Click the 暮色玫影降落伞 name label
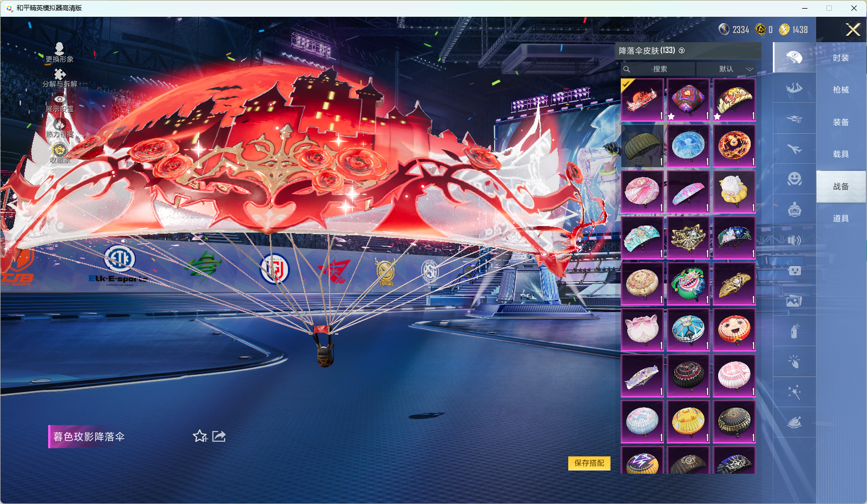 pos(89,436)
